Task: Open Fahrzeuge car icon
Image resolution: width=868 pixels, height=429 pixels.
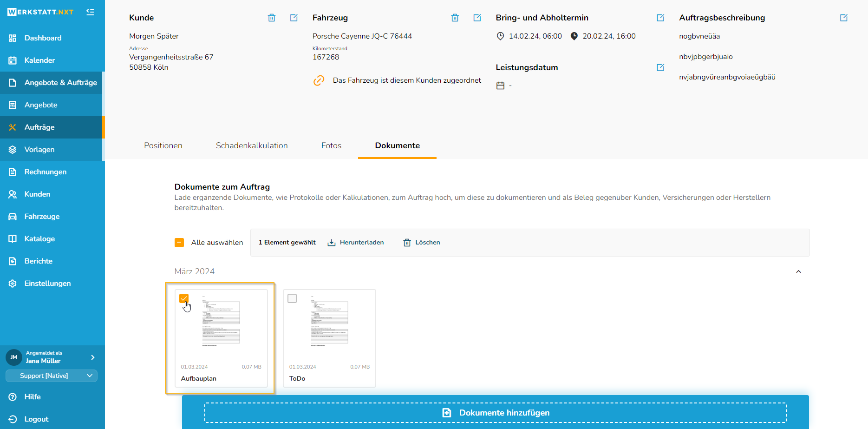Action: point(13,217)
